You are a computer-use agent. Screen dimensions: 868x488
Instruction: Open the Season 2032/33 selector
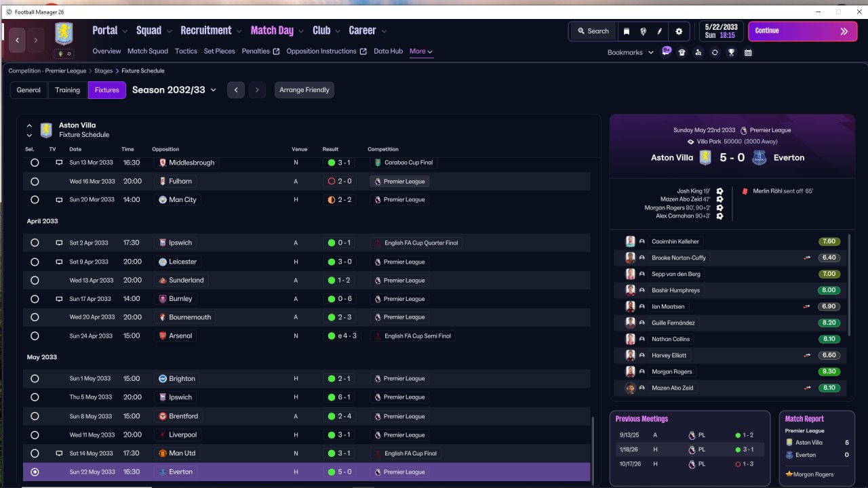pyautogui.click(x=174, y=89)
